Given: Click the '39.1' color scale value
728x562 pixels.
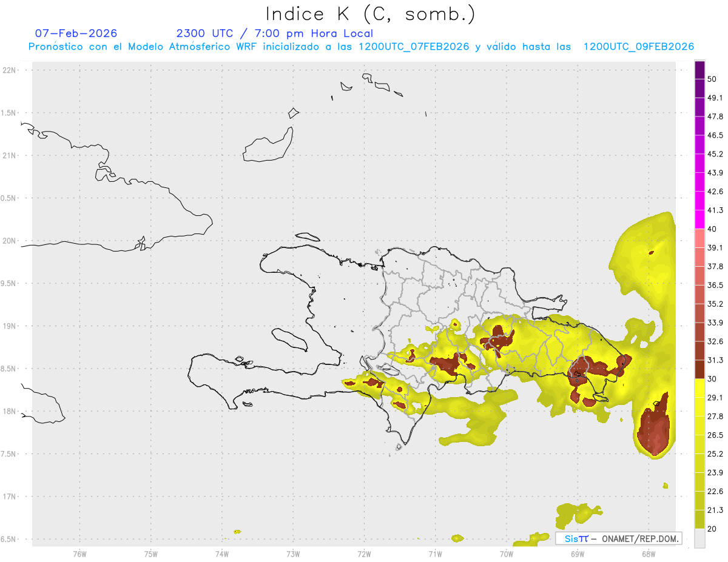Looking at the screenshot, I should [715, 247].
